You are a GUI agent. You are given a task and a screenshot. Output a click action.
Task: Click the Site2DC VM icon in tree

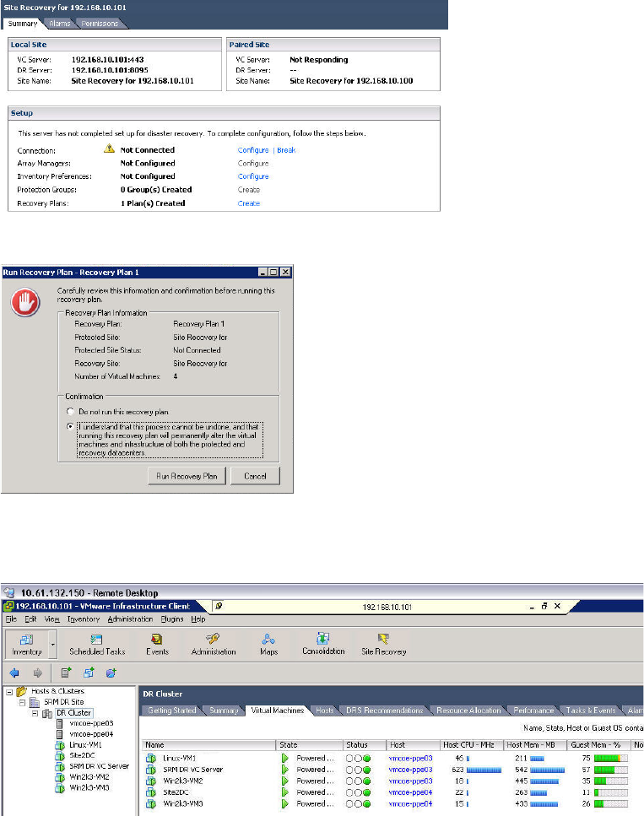pyautogui.click(x=60, y=755)
